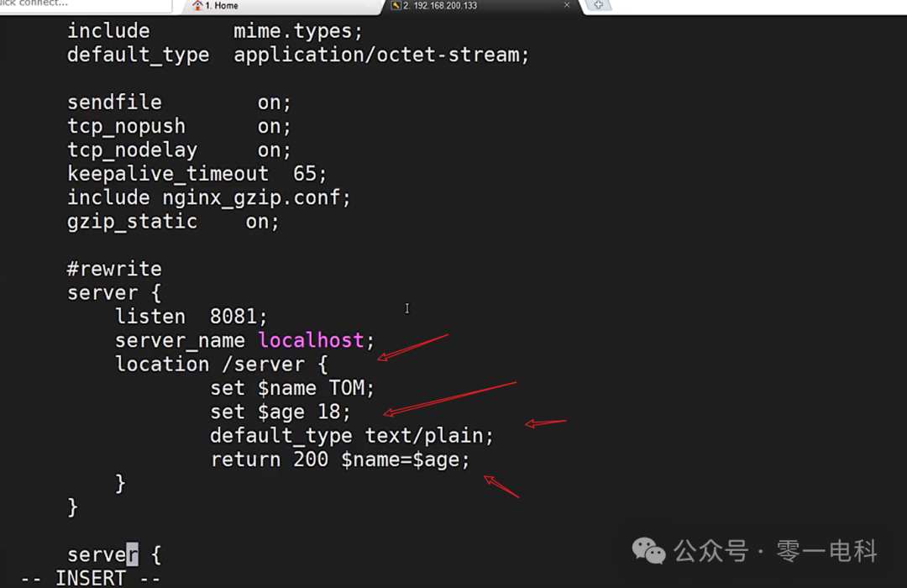
Task: Click the default_type text/plain line
Action: [x=351, y=435]
